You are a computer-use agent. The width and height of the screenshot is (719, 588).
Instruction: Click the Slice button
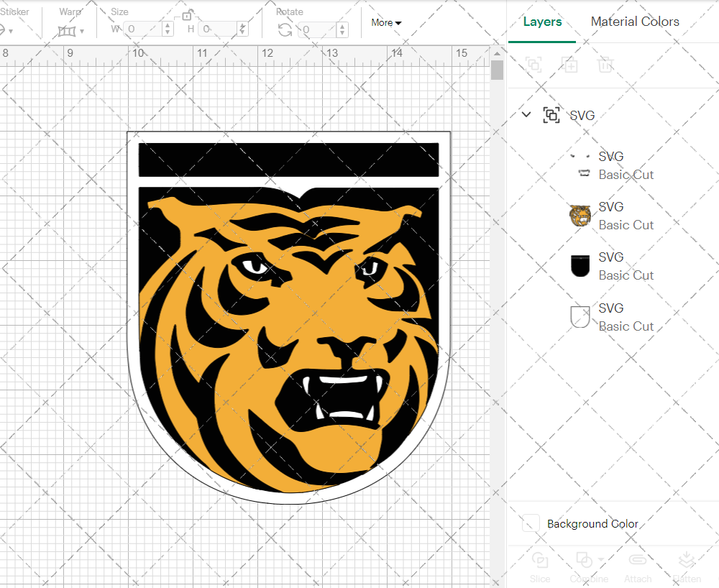[x=540, y=567]
